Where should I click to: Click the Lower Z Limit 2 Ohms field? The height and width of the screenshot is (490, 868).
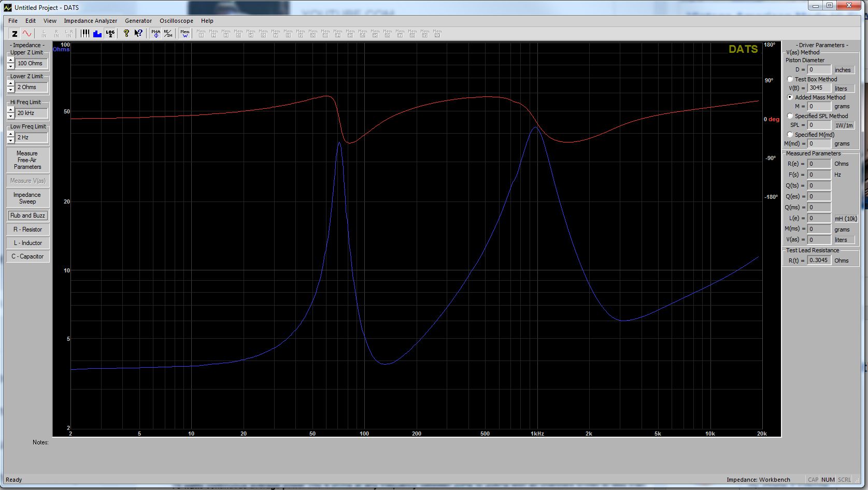tap(32, 87)
